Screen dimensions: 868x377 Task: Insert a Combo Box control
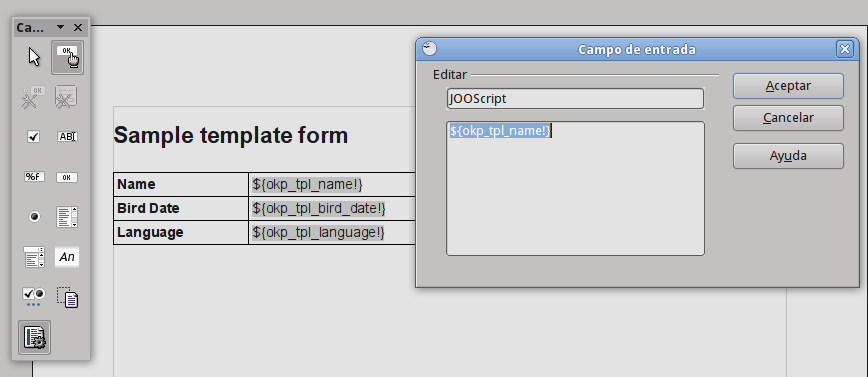click(x=34, y=257)
